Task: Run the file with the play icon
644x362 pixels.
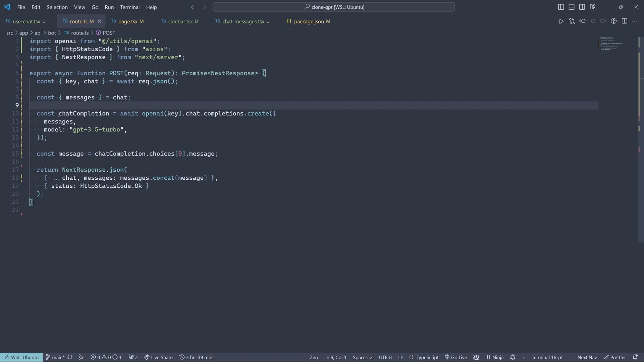Action: 561,21
